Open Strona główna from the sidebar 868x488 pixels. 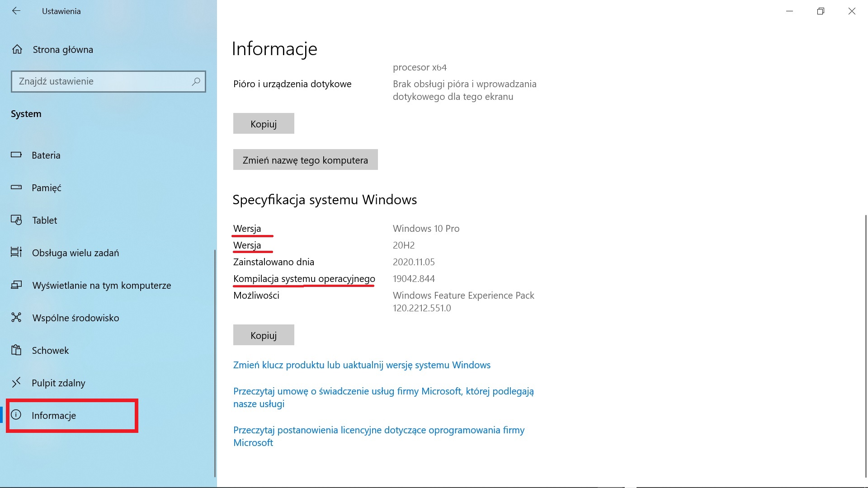(62, 49)
